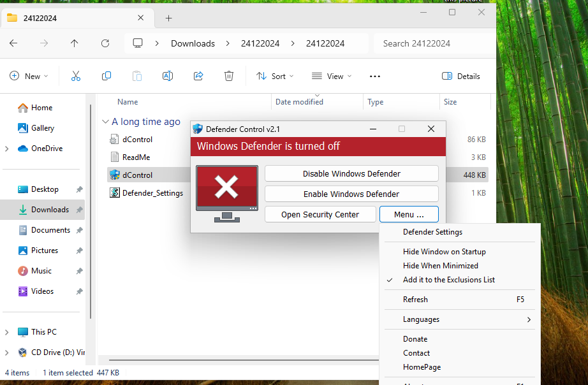The height and width of the screenshot is (385, 588).
Task: Select the ReadMe file
Action: point(136,157)
